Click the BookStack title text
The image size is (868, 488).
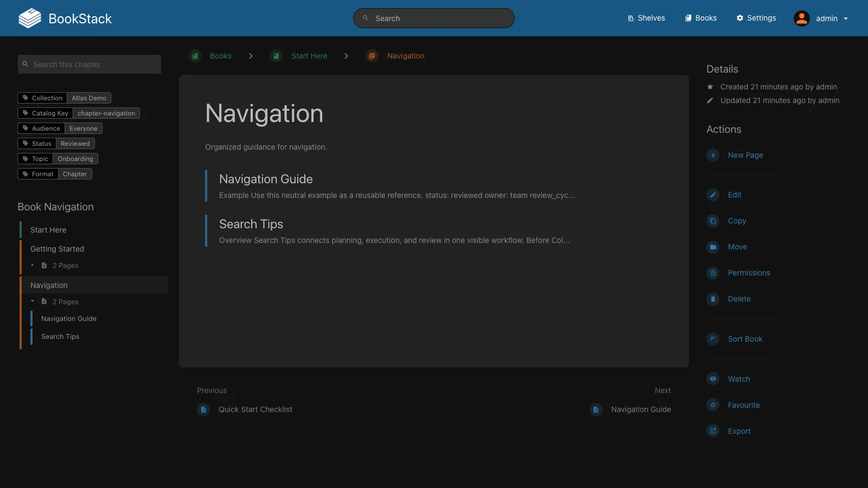click(80, 18)
